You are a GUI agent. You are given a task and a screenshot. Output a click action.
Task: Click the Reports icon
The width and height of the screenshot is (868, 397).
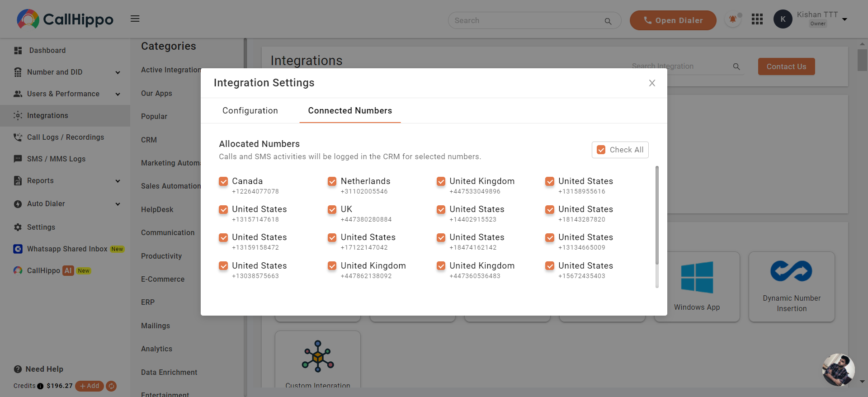pyautogui.click(x=18, y=181)
